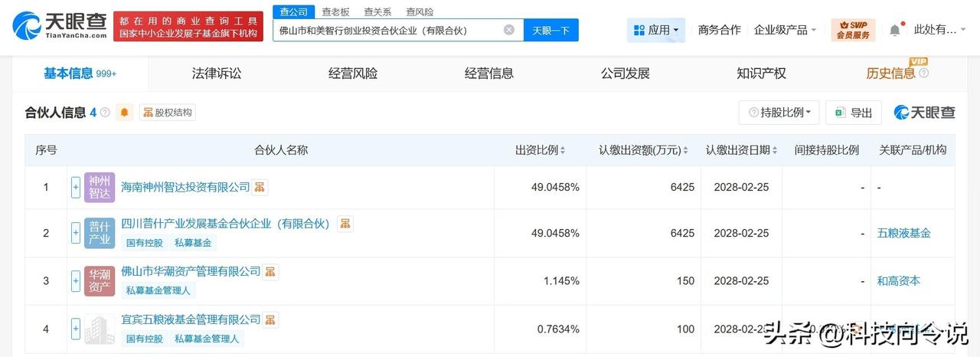Switch to 查关系 search tab
Viewport: 980px width, 357px height.
[x=377, y=11]
